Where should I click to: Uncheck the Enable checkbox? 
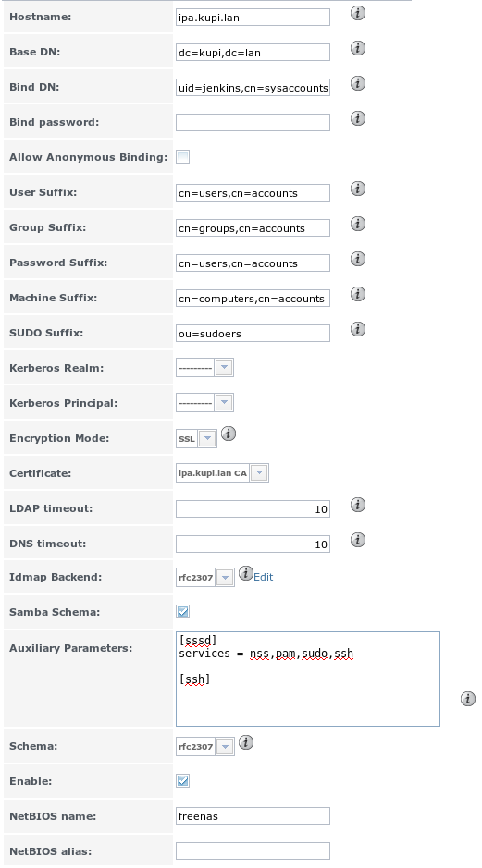(183, 781)
